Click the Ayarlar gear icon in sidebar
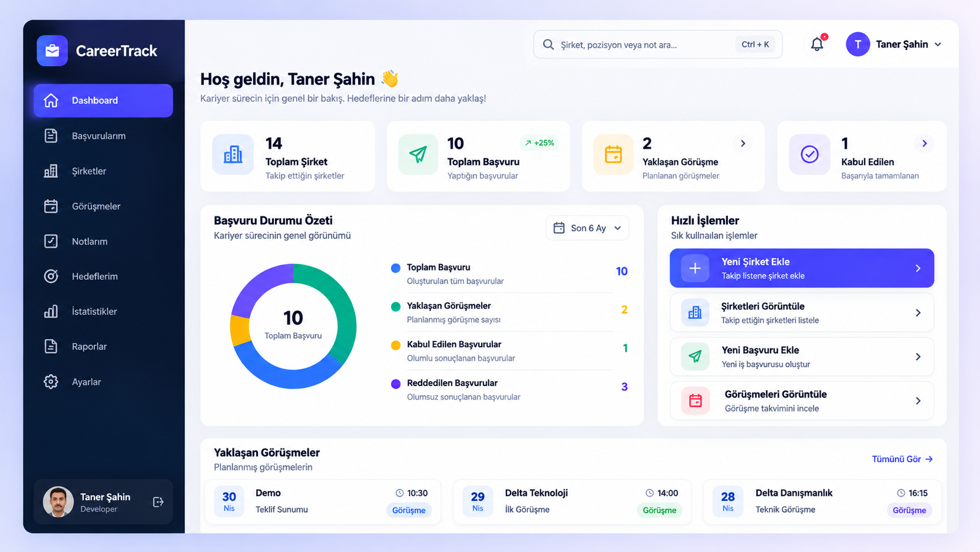980x552 pixels. click(x=51, y=382)
